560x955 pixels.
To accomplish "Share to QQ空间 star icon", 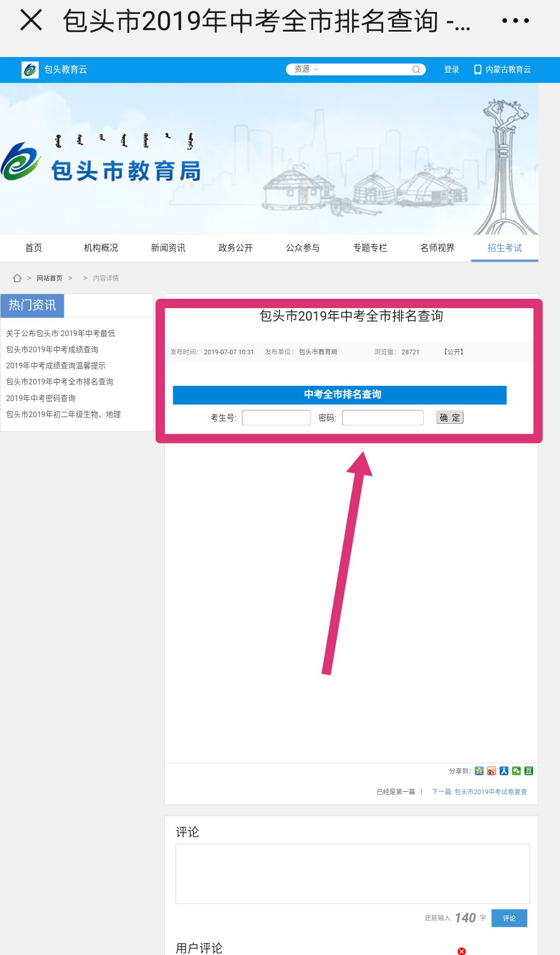I will pyautogui.click(x=479, y=771).
